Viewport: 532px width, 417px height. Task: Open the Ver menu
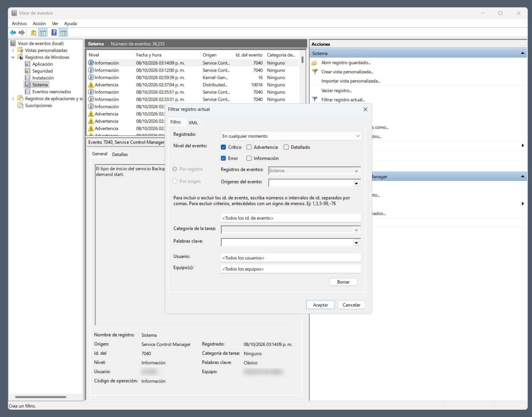(x=55, y=23)
